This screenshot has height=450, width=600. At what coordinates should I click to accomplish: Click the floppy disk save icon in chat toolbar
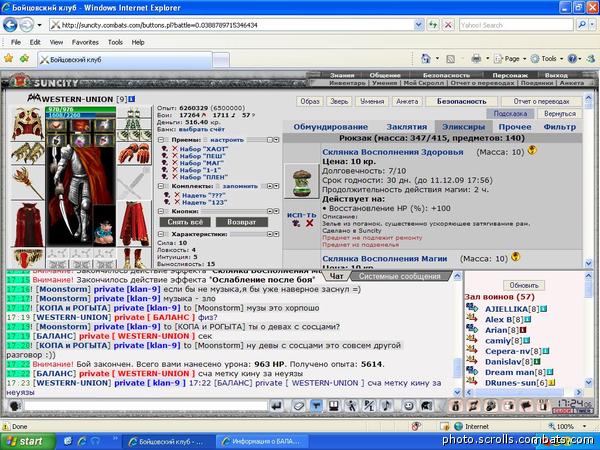(333, 406)
